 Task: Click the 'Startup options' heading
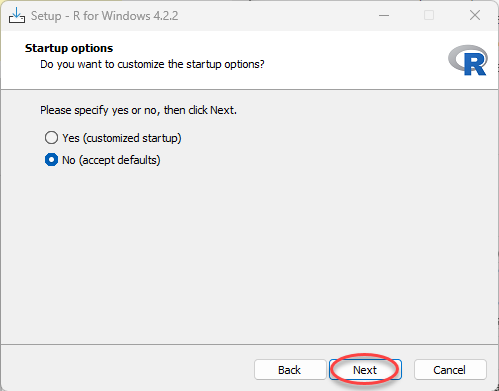pos(69,48)
